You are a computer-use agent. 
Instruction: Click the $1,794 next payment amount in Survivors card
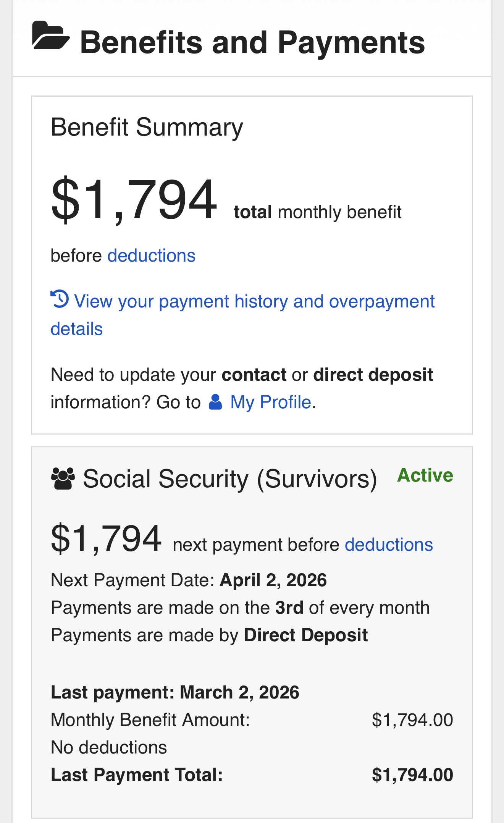tap(106, 538)
